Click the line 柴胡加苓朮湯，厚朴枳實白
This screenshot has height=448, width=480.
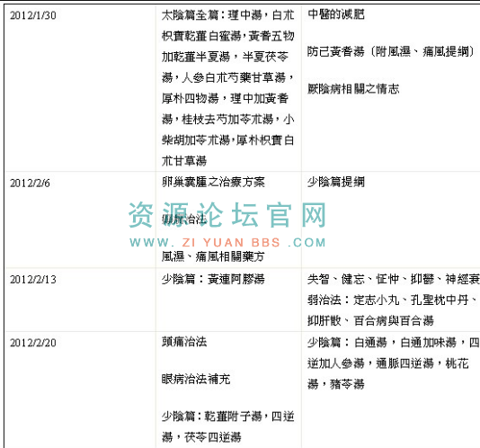tap(228, 140)
